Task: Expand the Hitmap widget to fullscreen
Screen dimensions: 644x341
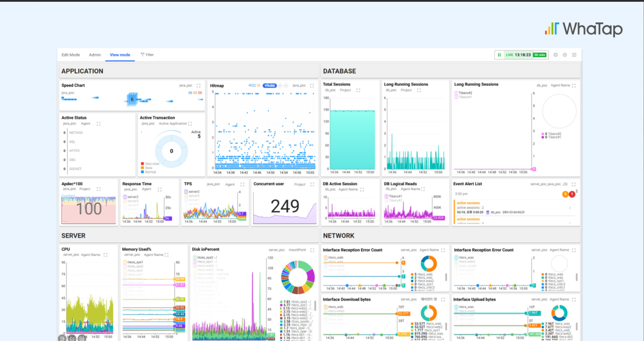Action: click(312, 86)
